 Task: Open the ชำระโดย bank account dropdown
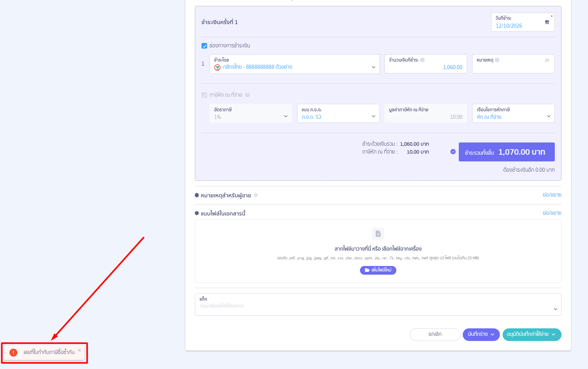click(x=294, y=64)
